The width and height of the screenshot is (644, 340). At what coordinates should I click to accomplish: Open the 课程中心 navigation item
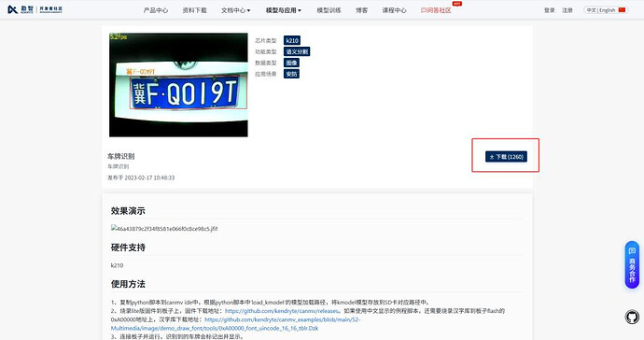[x=394, y=10]
